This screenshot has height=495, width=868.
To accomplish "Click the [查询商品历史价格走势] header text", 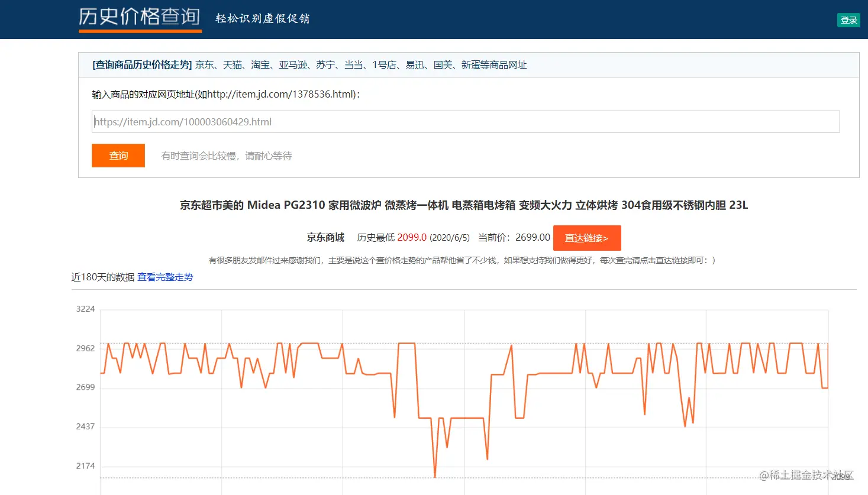I will (x=142, y=64).
